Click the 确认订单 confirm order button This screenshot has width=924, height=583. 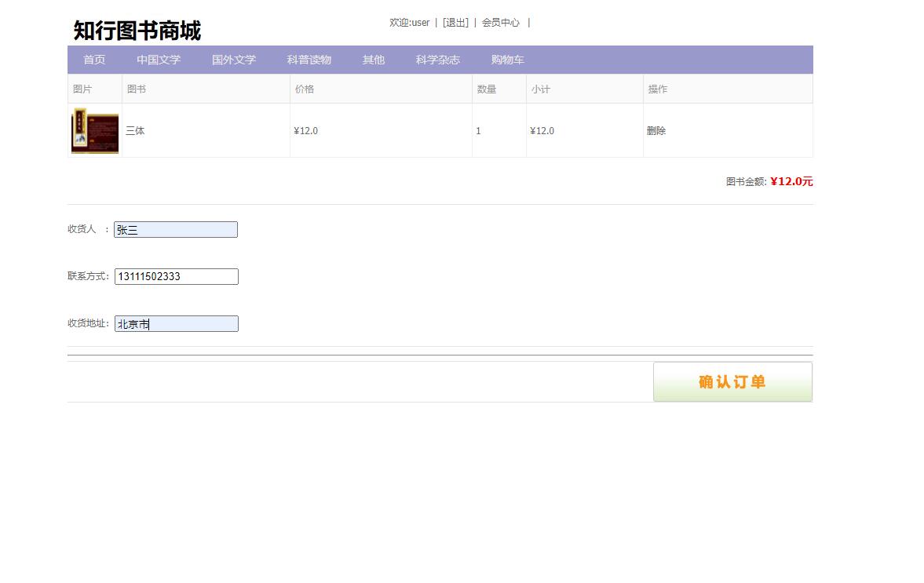[732, 381]
